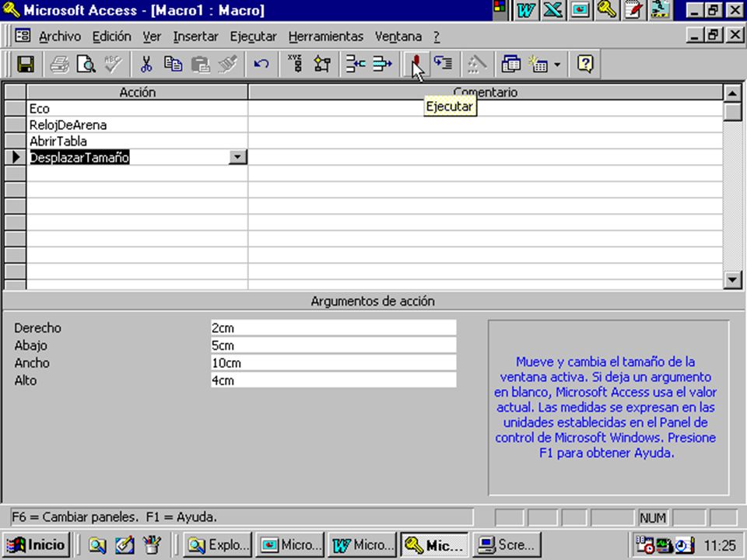Switch to Explo... taskbar button
This screenshot has height=560, width=747.
[218, 544]
